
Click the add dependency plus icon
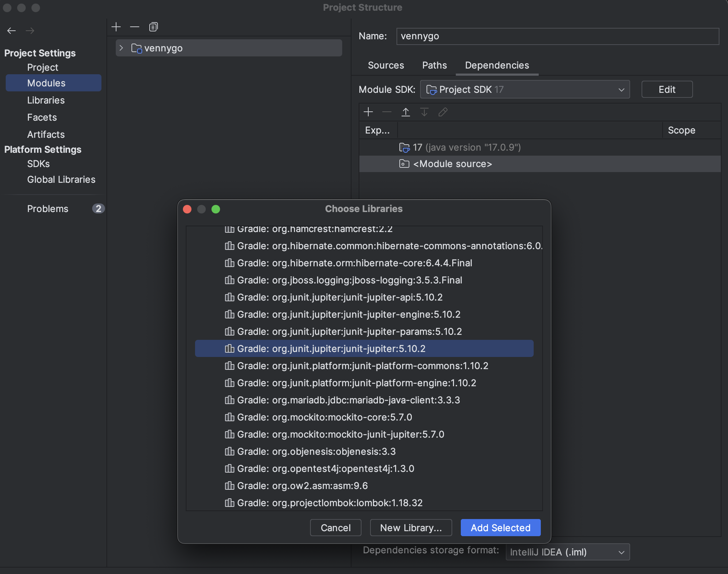[x=368, y=112]
